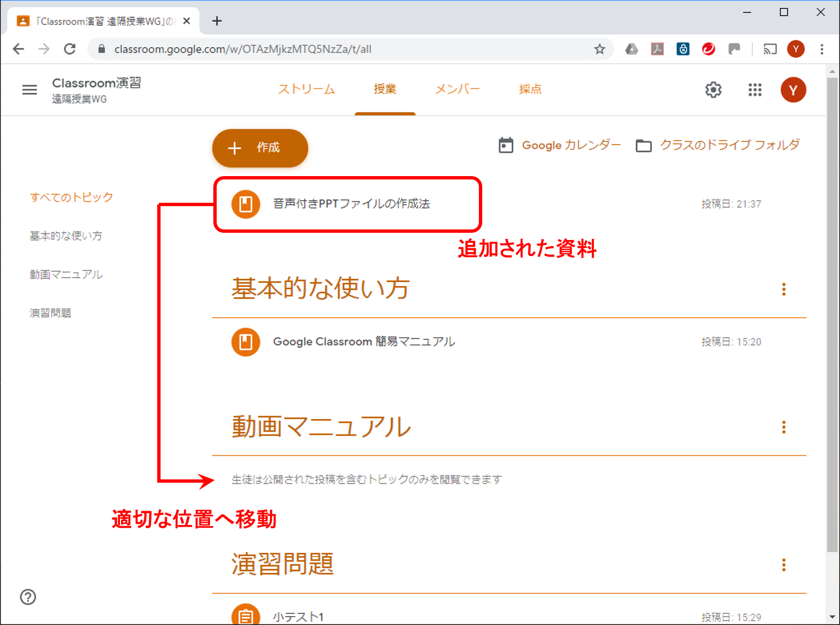Open クラスのドライブ フォルダ link

coord(729,145)
